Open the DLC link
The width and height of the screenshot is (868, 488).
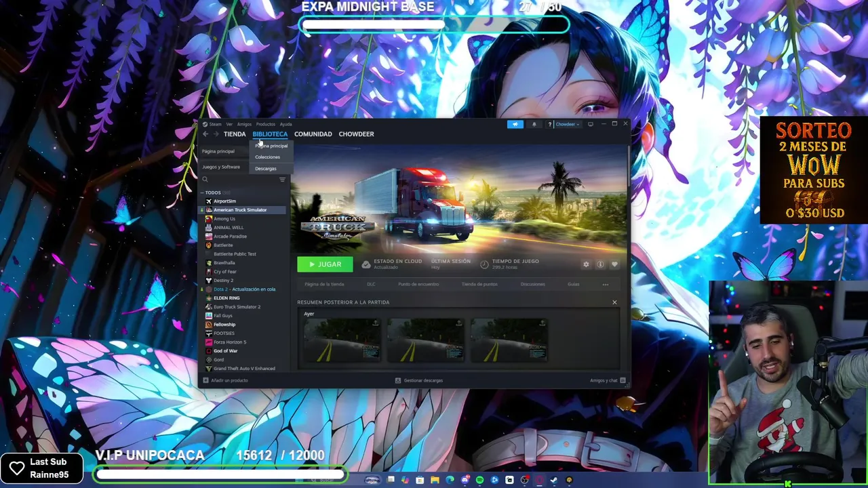[x=371, y=285]
